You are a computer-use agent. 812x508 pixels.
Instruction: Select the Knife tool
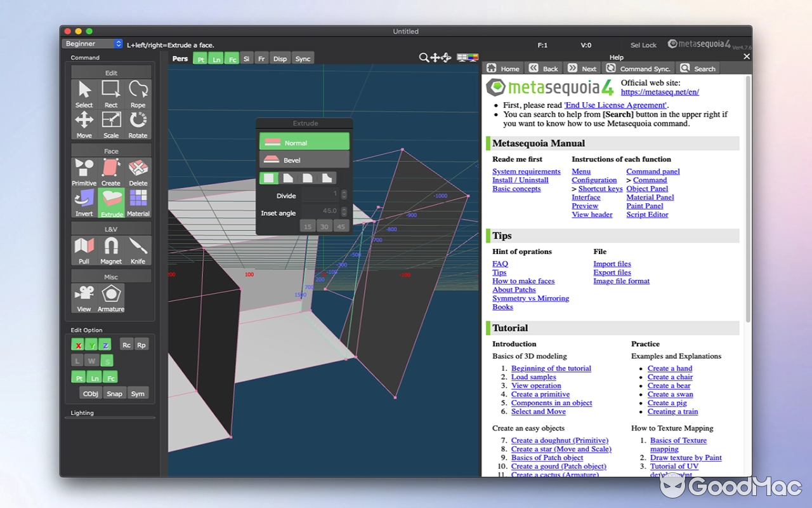click(x=138, y=248)
